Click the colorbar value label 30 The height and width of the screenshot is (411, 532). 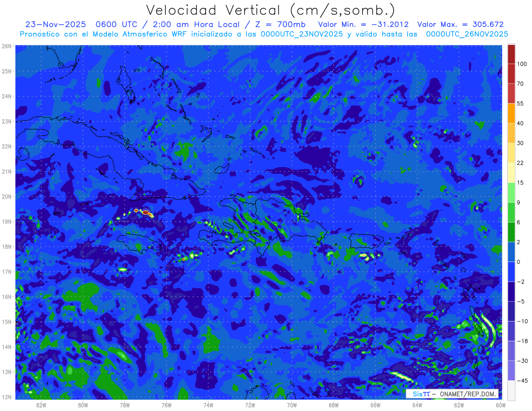point(520,143)
